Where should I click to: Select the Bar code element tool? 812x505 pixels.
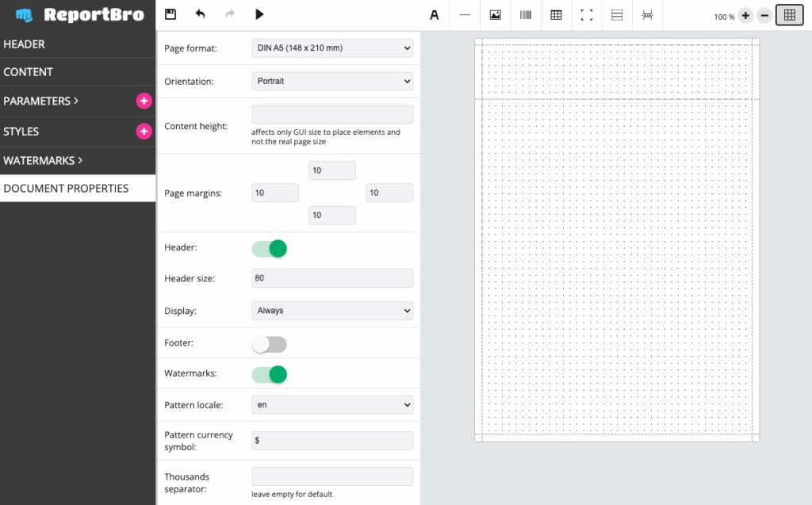pos(525,15)
